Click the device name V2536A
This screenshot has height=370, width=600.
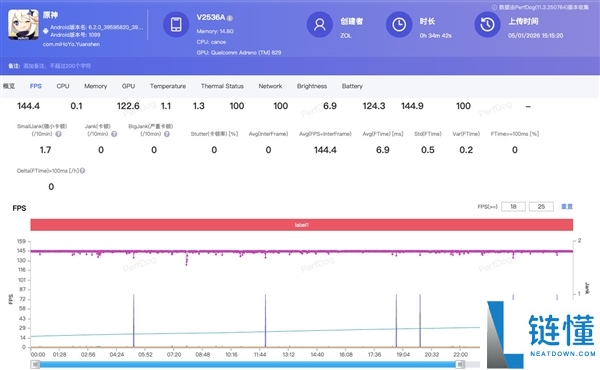click(x=211, y=17)
